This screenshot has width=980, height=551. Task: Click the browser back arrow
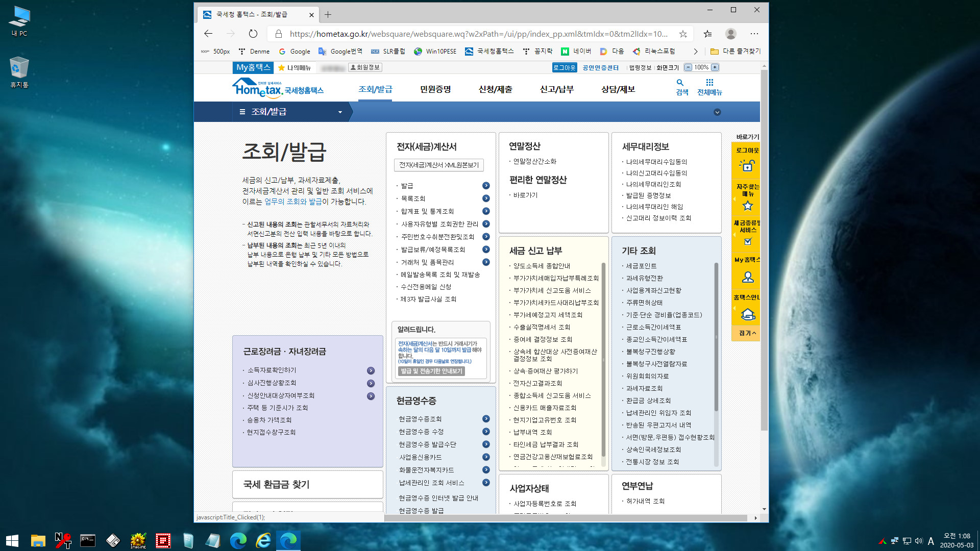(x=208, y=34)
